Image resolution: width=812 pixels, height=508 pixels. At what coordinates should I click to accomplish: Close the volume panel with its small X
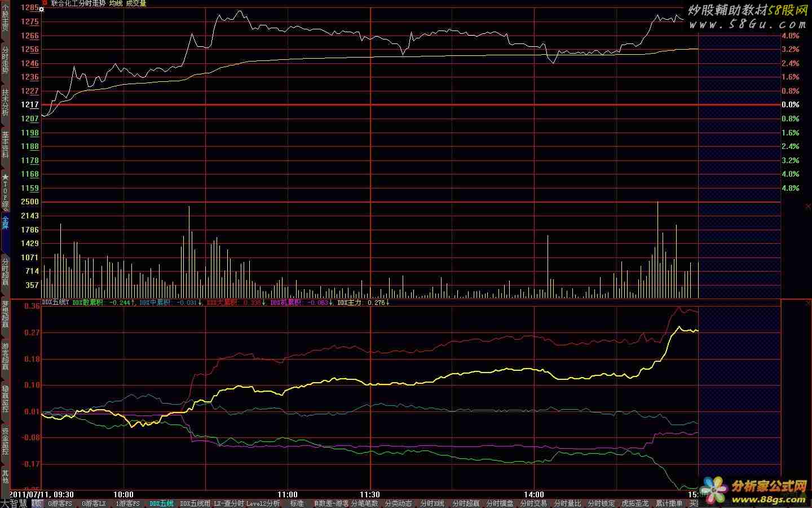(x=808, y=207)
